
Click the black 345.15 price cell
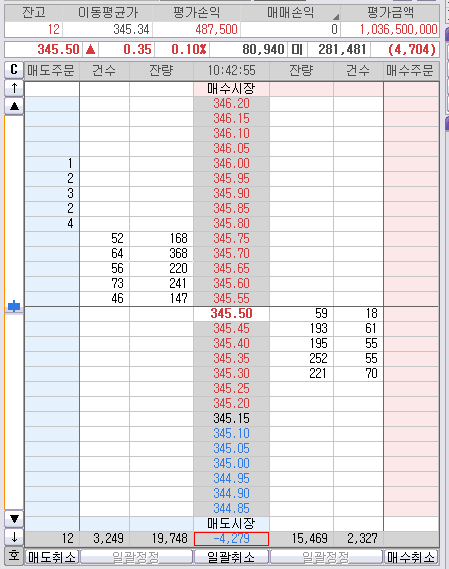click(231, 418)
